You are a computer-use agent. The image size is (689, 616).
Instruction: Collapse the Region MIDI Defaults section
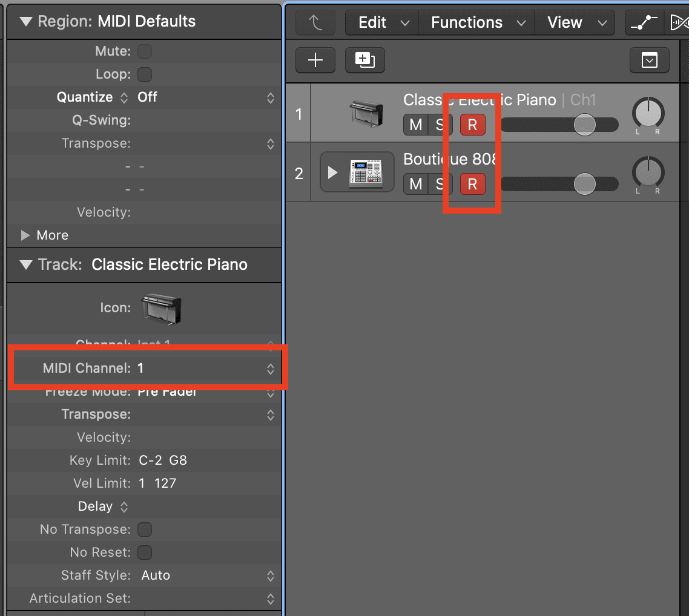27,22
